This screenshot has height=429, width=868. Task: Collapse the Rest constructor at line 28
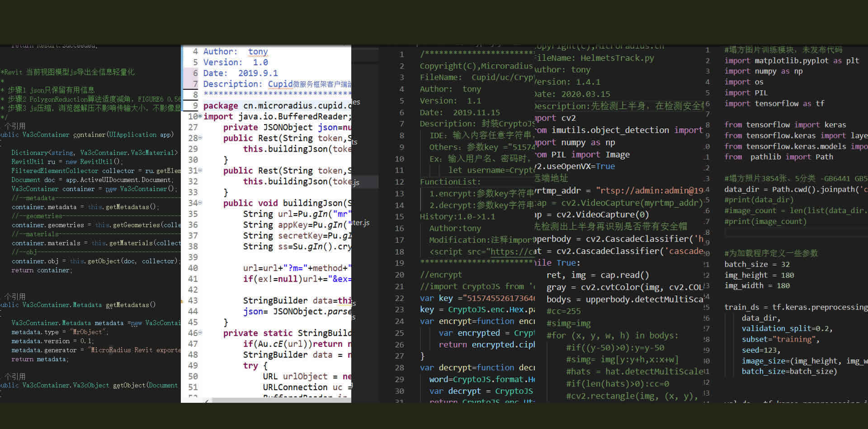click(200, 138)
